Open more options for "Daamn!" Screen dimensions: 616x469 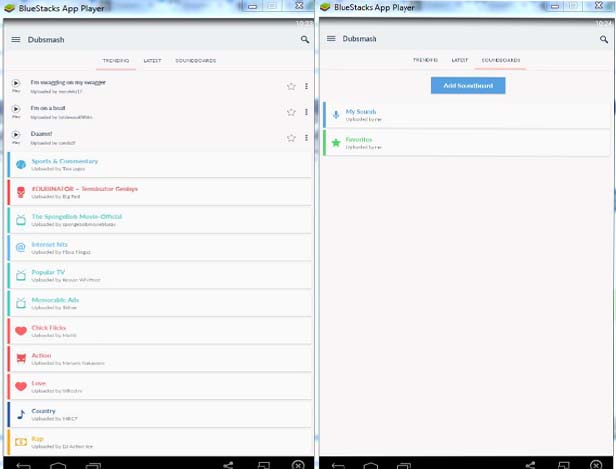[306, 138]
